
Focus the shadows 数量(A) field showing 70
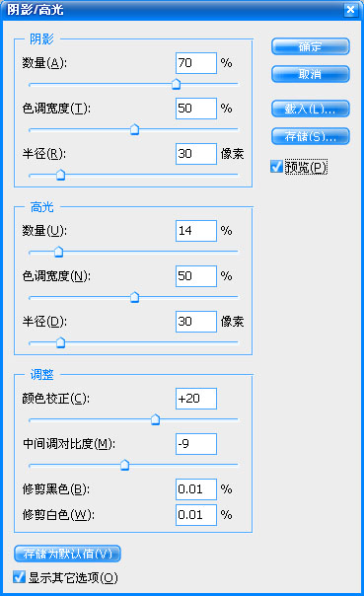point(196,63)
